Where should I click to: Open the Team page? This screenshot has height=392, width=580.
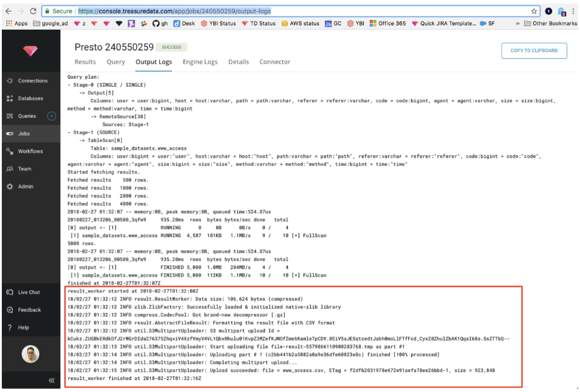click(24, 169)
